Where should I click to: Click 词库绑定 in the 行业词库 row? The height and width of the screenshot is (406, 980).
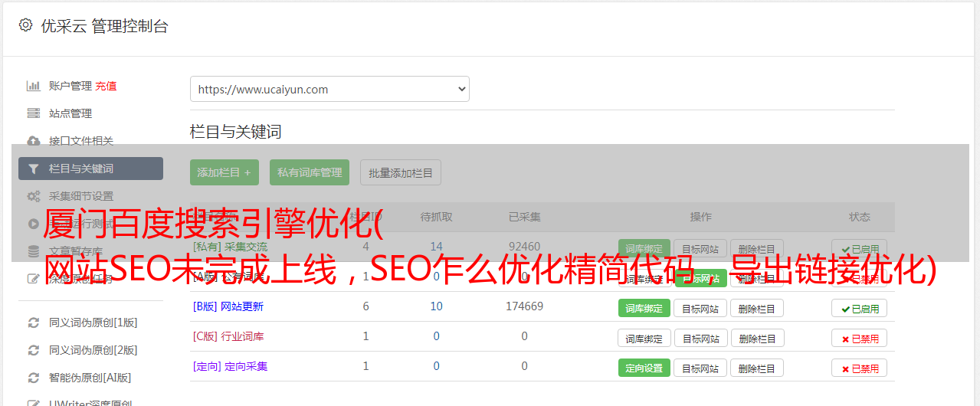tap(644, 338)
